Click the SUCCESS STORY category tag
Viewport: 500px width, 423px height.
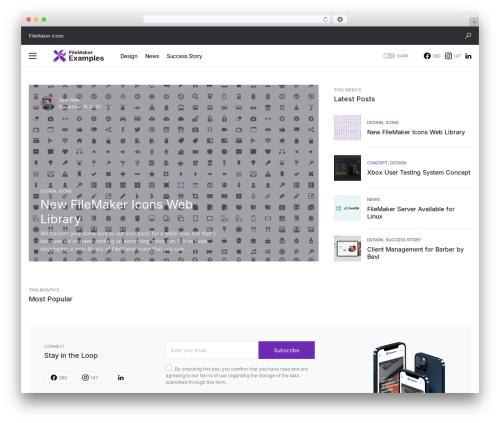(403, 240)
